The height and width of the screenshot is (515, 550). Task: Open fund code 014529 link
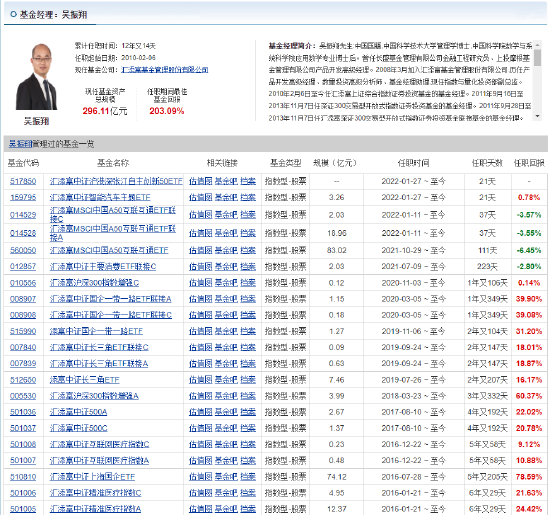coord(23,215)
